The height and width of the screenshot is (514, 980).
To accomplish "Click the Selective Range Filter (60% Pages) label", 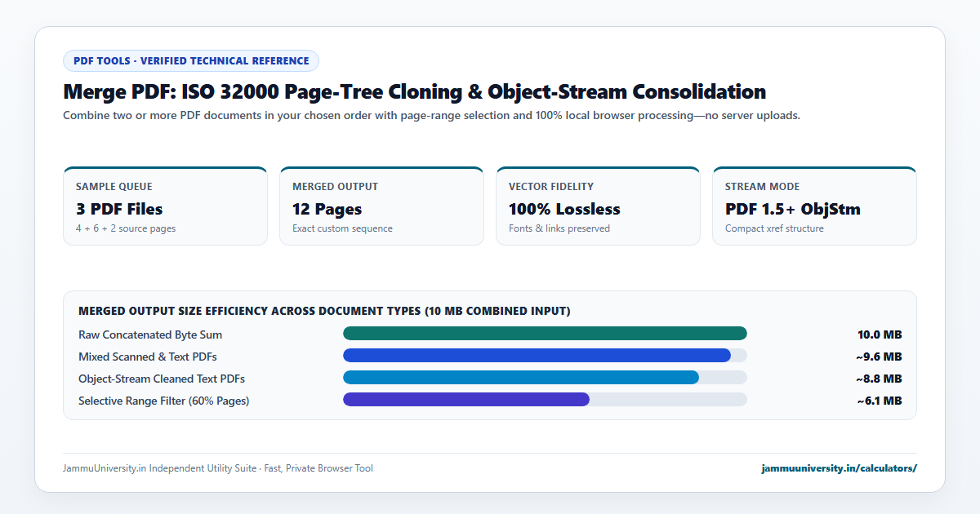I will [x=164, y=401].
